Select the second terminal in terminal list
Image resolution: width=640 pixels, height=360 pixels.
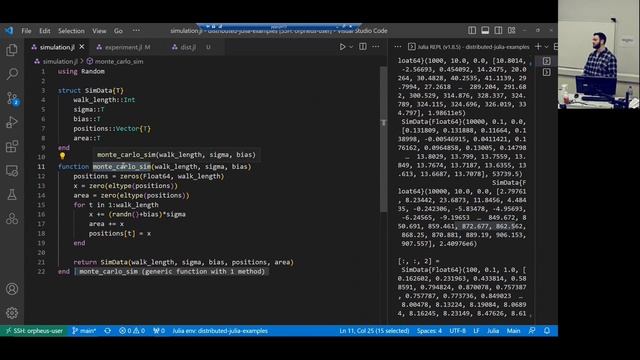pyautogui.click(x=547, y=72)
